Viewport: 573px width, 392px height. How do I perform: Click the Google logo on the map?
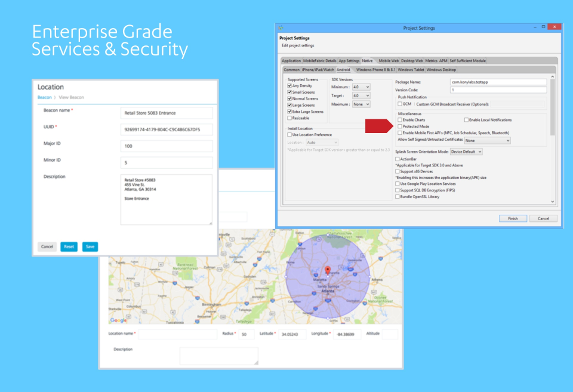[118, 320]
